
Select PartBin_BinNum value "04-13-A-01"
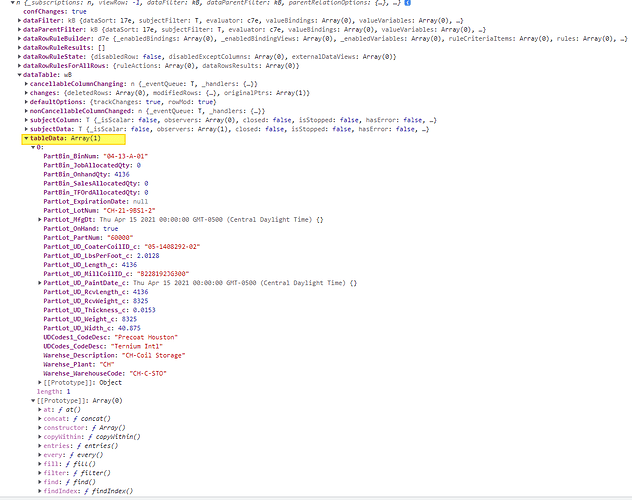pos(126,156)
